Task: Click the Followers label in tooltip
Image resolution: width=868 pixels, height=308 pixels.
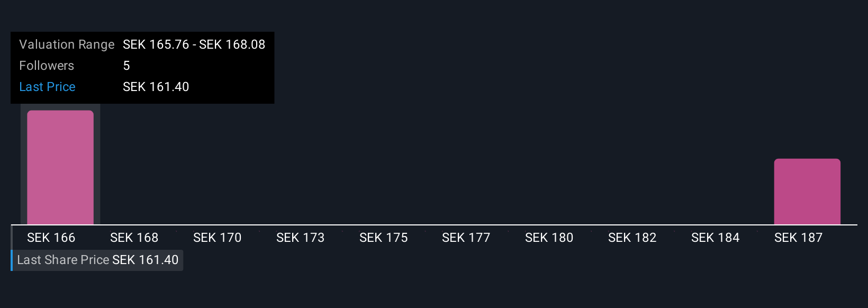Action: pos(47,66)
